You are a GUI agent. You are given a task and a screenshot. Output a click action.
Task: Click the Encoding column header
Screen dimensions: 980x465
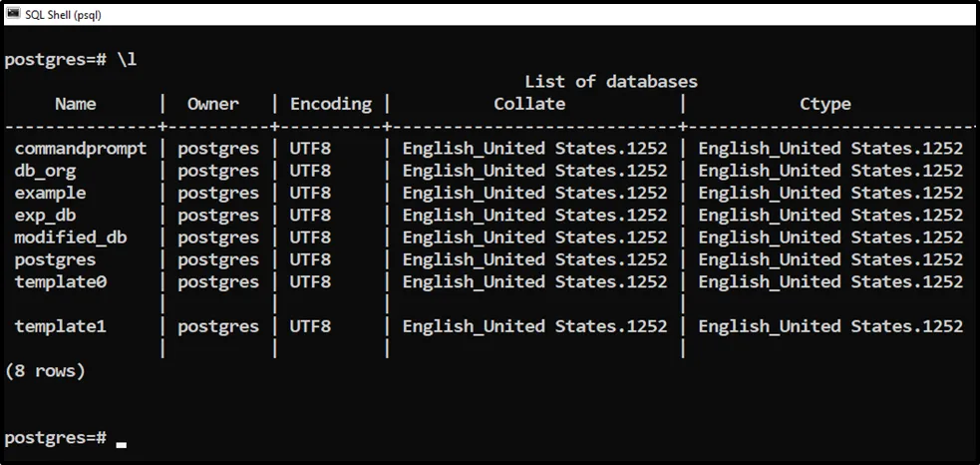point(330,104)
